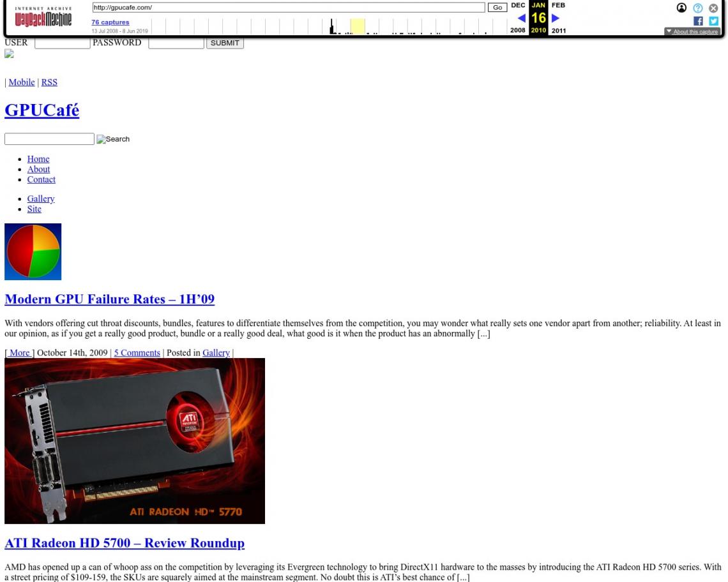Image resolution: width=728 pixels, height=582 pixels.
Task: Open the RSS feed link
Action: 49,82
